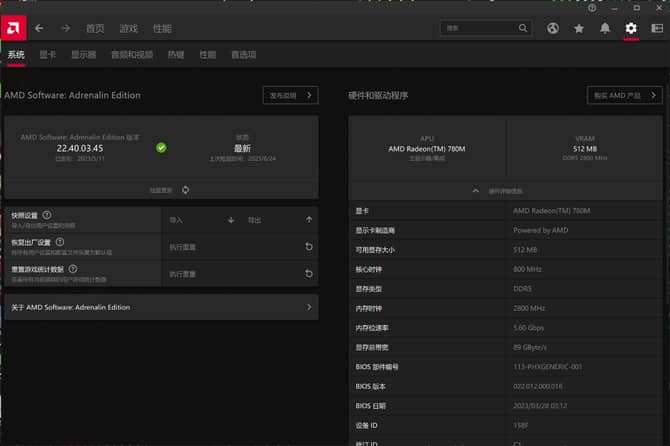Click the check for updates label
Image resolution: width=670 pixels, height=446 pixels.
pyautogui.click(x=161, y=190)
